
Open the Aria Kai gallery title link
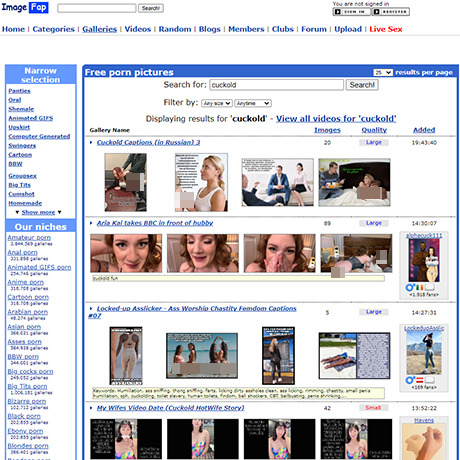155,223
